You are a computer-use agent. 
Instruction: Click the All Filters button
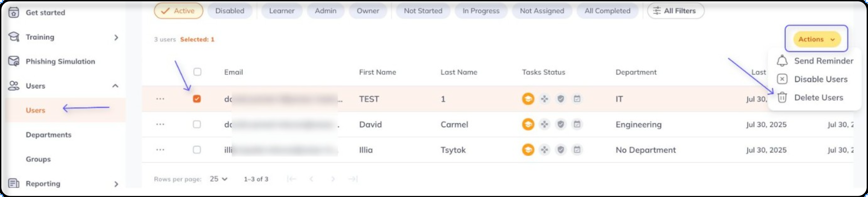[x=675, y=11]
